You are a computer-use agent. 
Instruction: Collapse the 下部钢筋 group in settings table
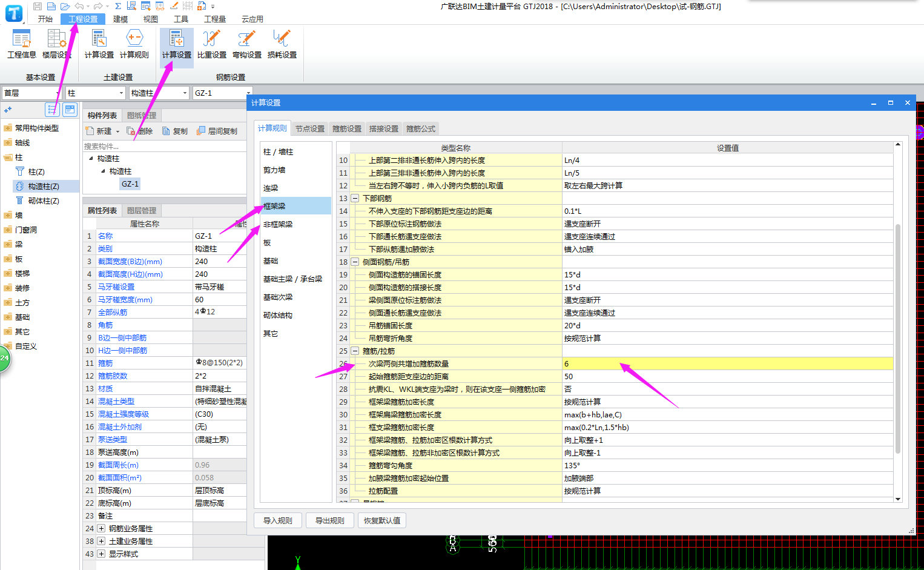355,199
